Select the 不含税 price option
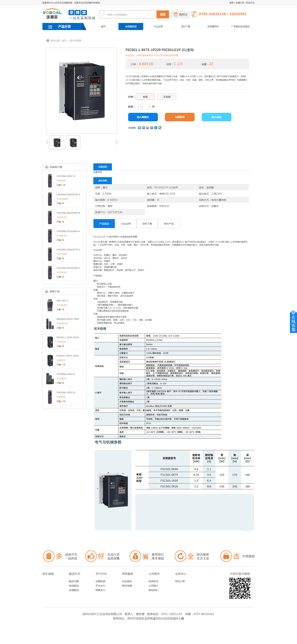 tap(167, 97)
